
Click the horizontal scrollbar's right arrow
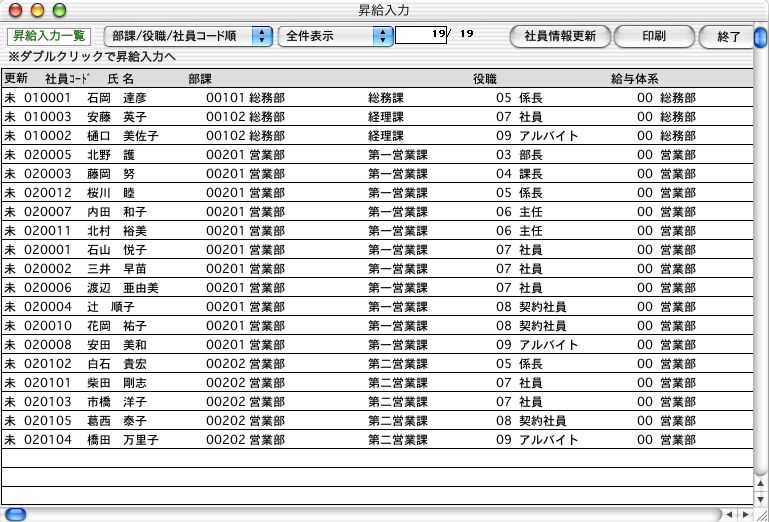(744, 514)
